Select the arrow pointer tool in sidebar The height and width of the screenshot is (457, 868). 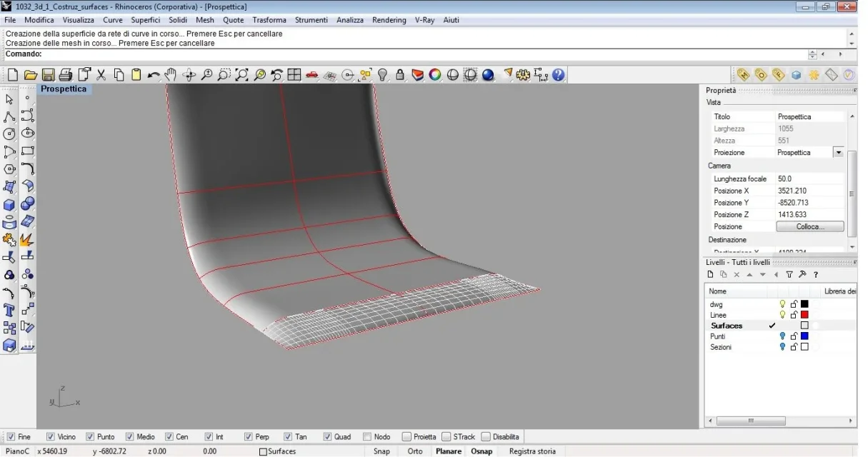(9, 99)
